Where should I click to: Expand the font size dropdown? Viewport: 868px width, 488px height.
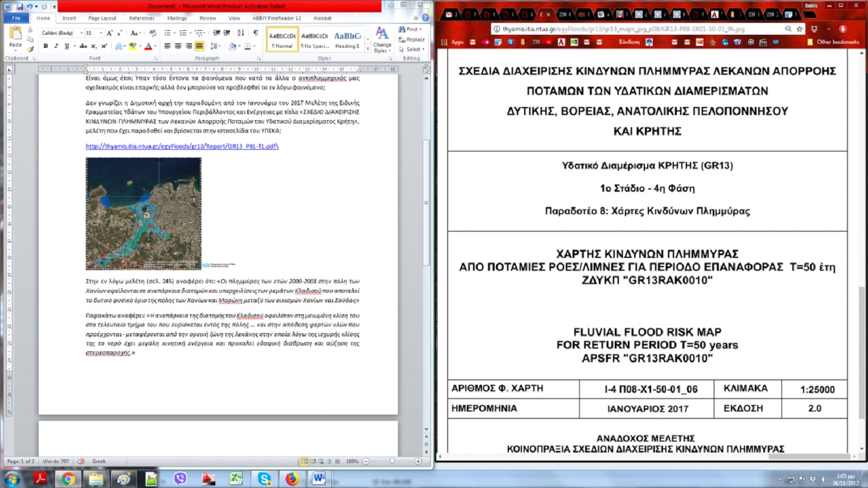pos(100,33)
